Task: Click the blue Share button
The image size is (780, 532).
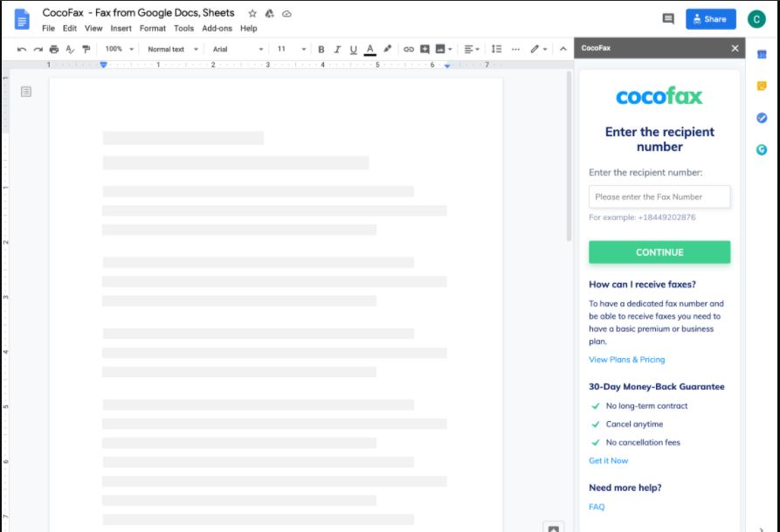Action: tap(710, 19)
